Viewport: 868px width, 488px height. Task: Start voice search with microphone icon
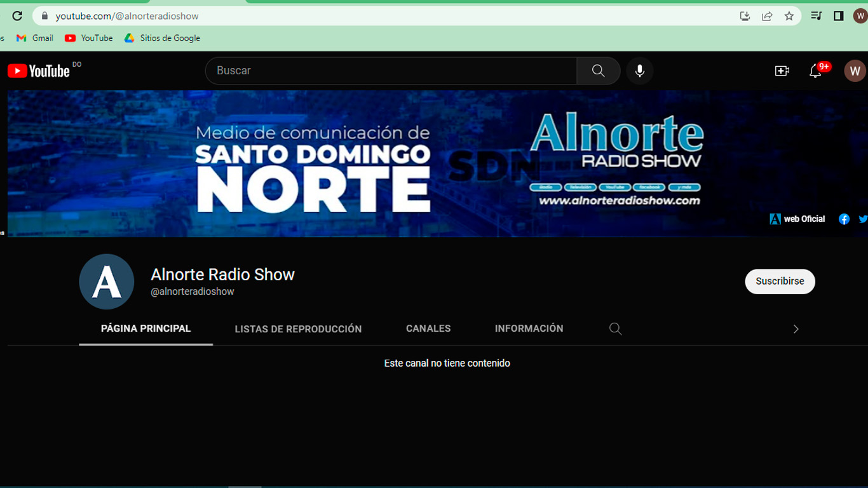pyautogui.click(x=640, y=71)
